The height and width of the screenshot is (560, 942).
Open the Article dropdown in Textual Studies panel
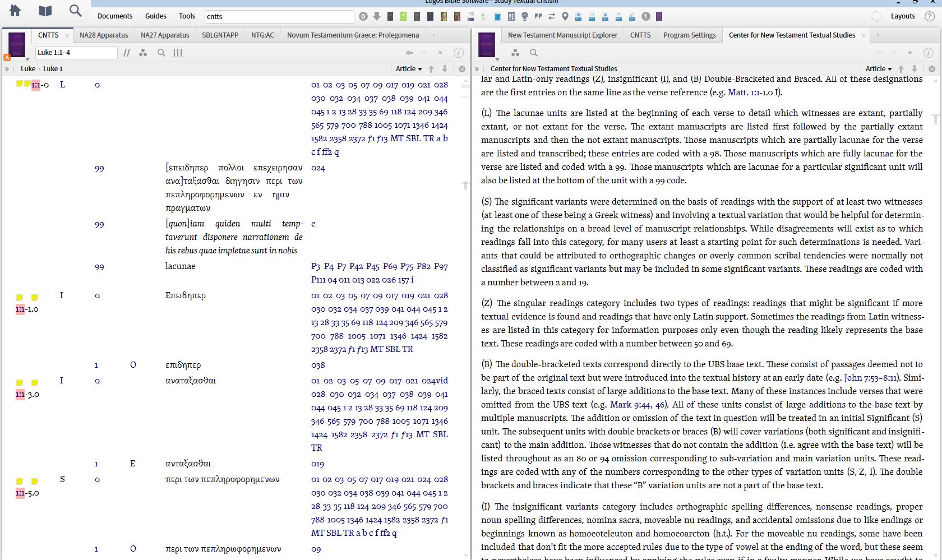[x=879, y=69]
